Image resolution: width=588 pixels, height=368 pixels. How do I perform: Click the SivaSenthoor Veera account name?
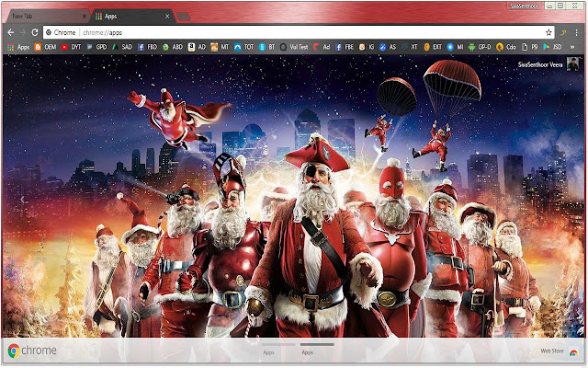click(540, 64)
